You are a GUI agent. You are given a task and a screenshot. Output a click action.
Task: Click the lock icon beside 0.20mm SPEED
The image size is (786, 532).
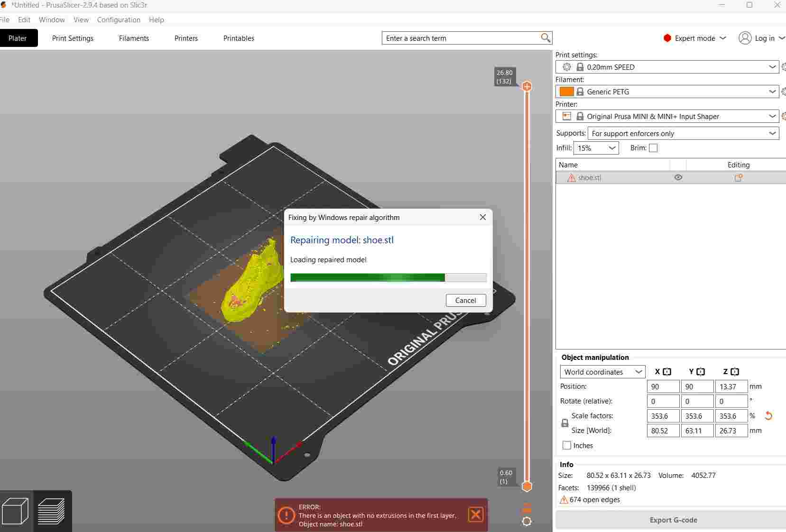581,67
